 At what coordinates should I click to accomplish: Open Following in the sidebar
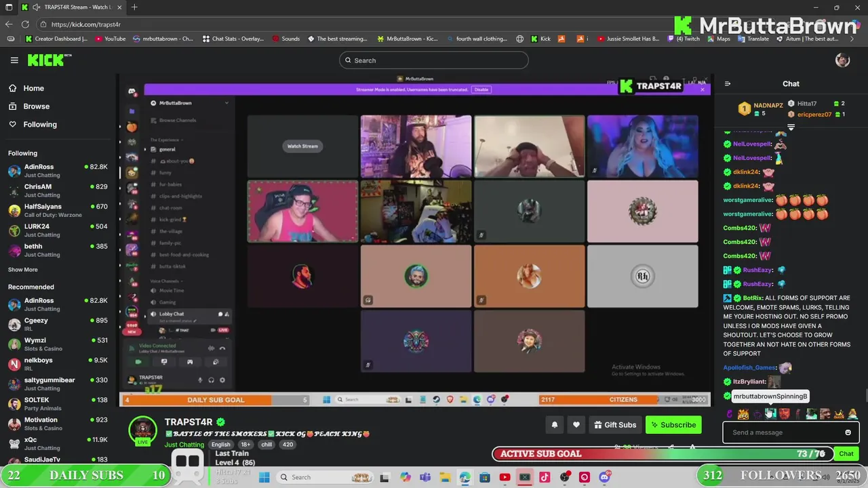point(40,125)
